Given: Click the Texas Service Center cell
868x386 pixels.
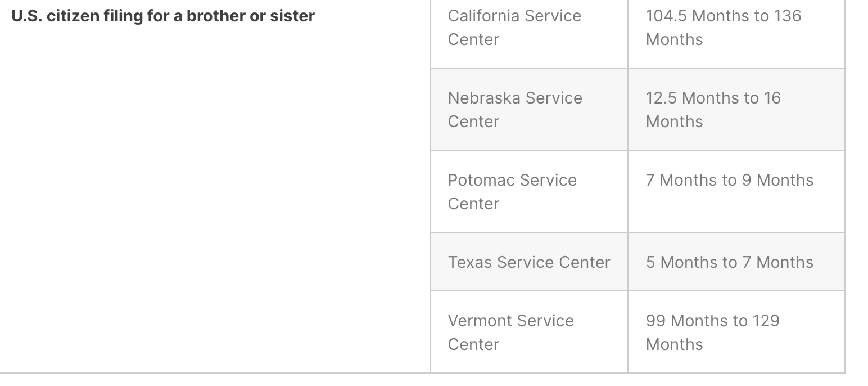Looking at the screenshot, I should 529,262.
